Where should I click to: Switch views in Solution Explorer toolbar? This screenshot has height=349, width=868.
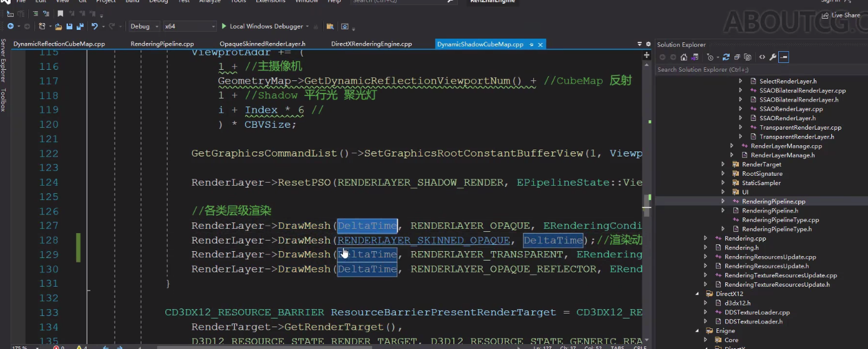coord(695,57)
